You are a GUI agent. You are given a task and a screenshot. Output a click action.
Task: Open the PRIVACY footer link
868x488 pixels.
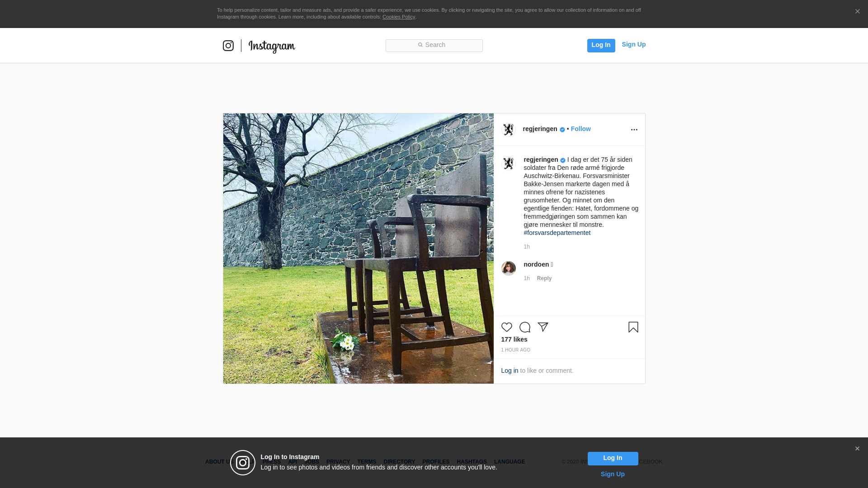(x=338, y=462)
